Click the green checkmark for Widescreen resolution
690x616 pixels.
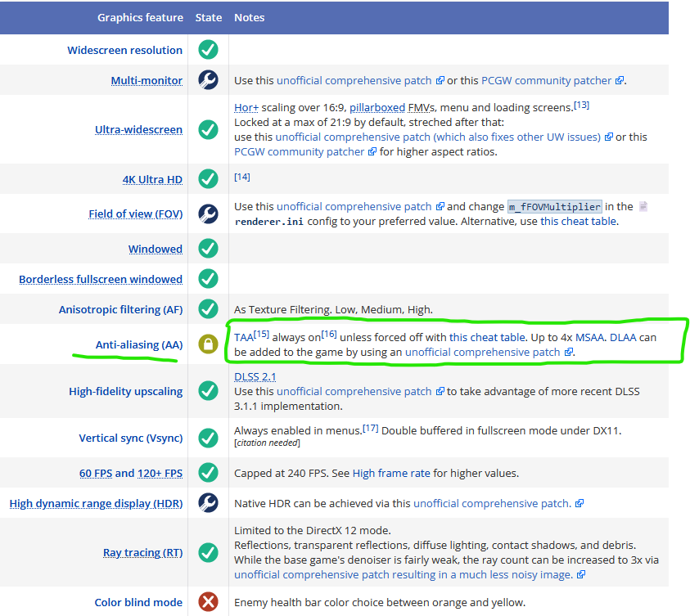208,50
